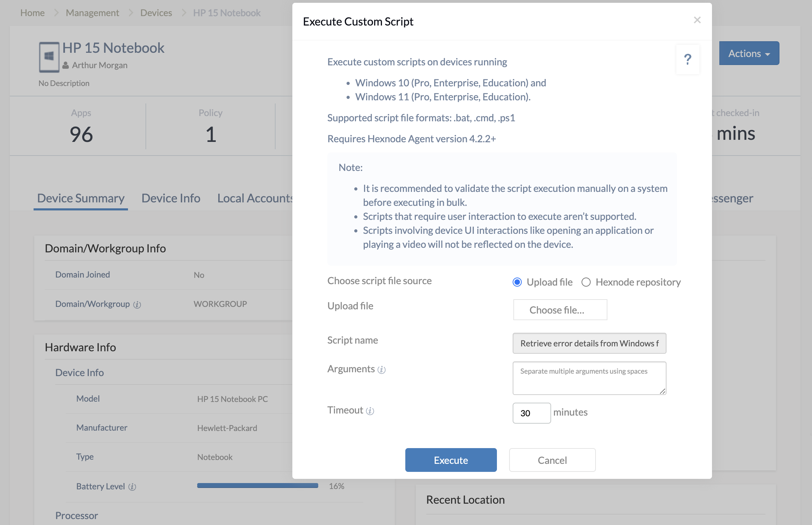Click the Domain Joined No value
The image size is (812, 525).
199,275
